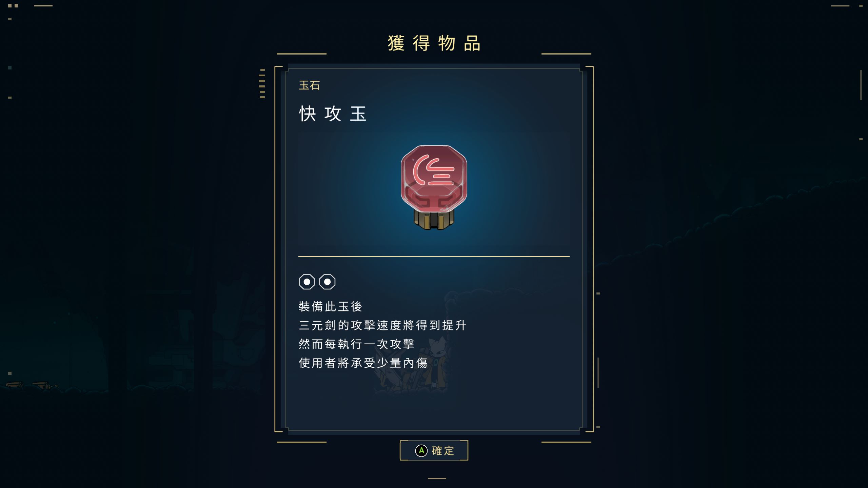Click the 獲得物品 header title

pos(434,43)
